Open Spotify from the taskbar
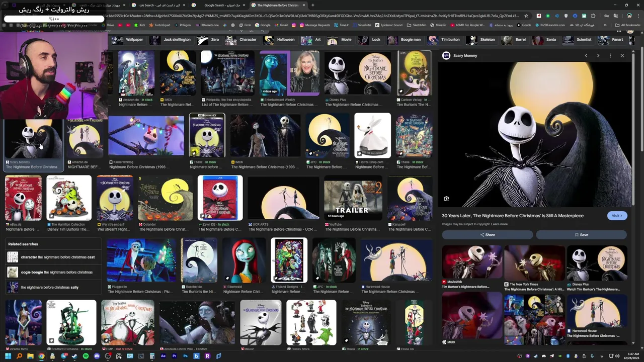Screen dimensions: 644x362 [86, 356]
